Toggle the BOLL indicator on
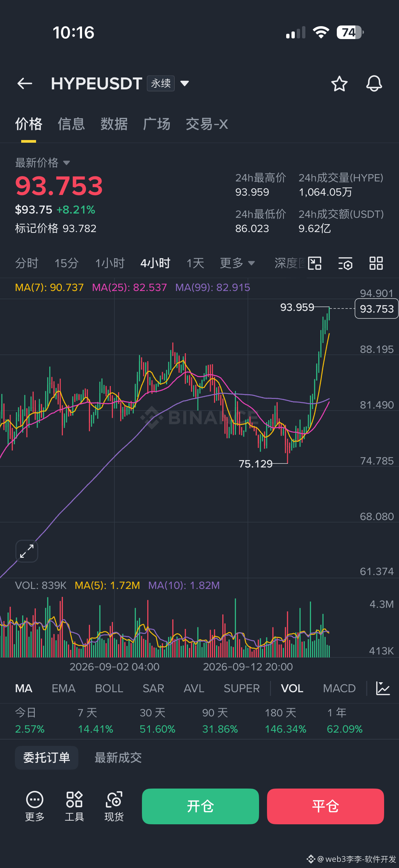The width and height of the screenshot is (399, 868). point(109,688)
